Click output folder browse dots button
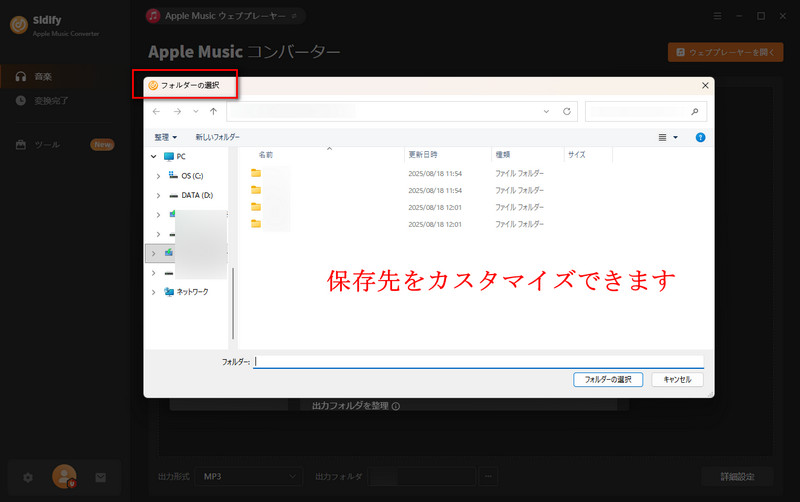Viewport: 800px width, 502px height. (x=488, y=476)
